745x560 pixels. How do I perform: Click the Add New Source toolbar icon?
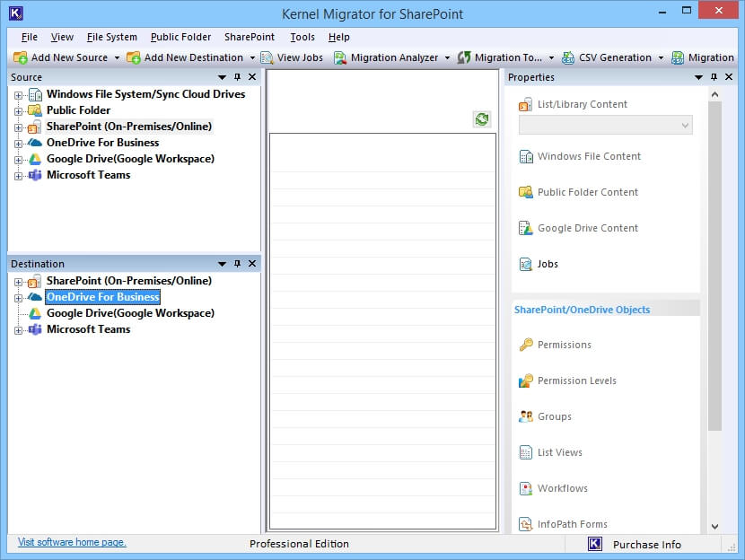(21, 58)
